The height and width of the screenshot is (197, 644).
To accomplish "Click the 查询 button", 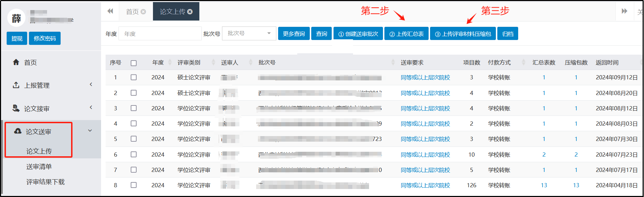I will 321,34.
